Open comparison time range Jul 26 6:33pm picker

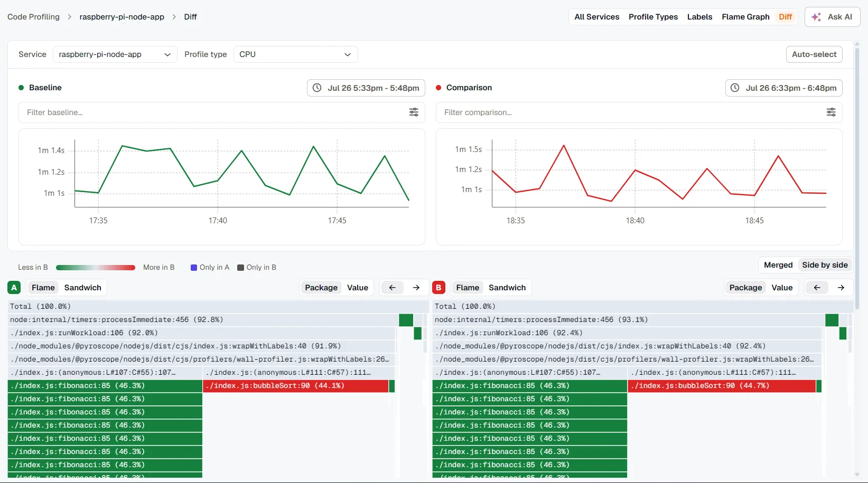coord(783,88)
